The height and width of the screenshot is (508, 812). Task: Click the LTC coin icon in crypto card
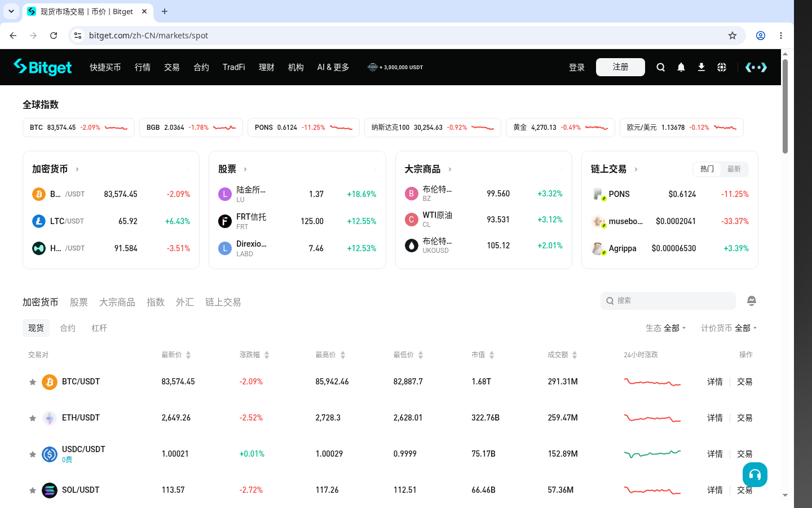[39, 221]
